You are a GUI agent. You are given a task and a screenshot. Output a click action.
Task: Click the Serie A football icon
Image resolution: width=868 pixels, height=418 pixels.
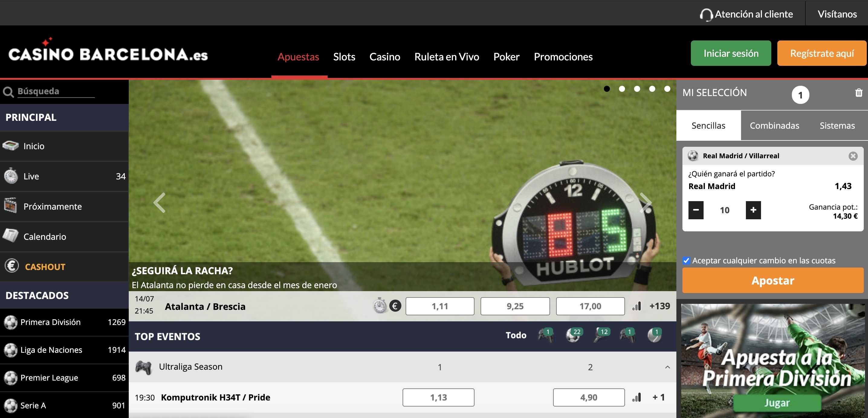[11, 406]
